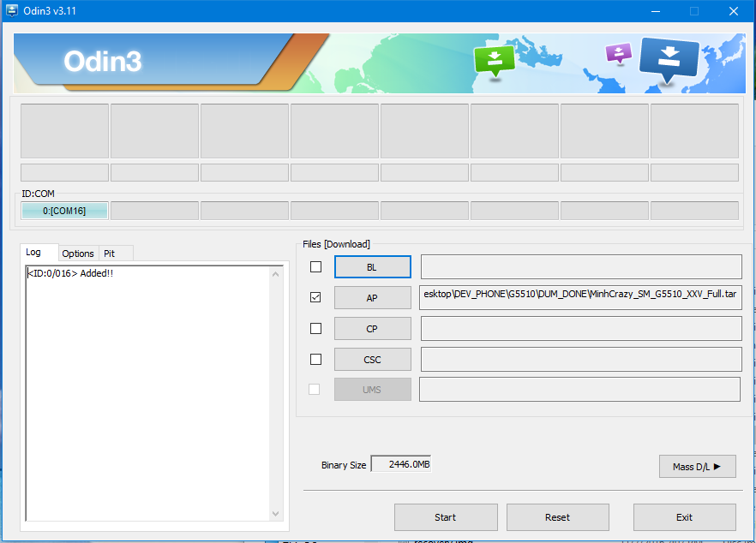Click the purple download bubble icon in banner
The image size is (756, 543).
click(619, 53)
